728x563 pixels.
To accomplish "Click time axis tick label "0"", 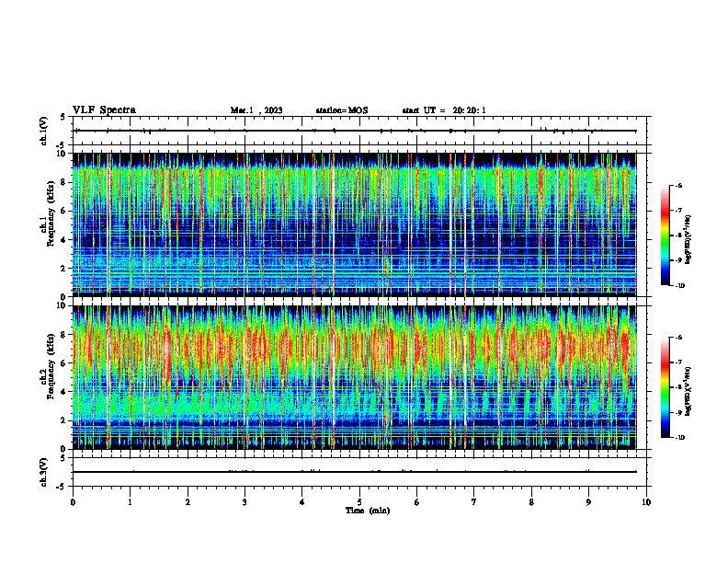I will click(x=73, y=502).
